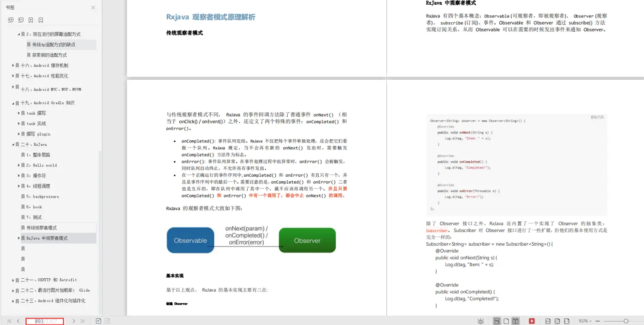Expand the 十七、Android 性能优化 bookmark
The width and height of the screenshot is (644, 325).
(13, 76)
